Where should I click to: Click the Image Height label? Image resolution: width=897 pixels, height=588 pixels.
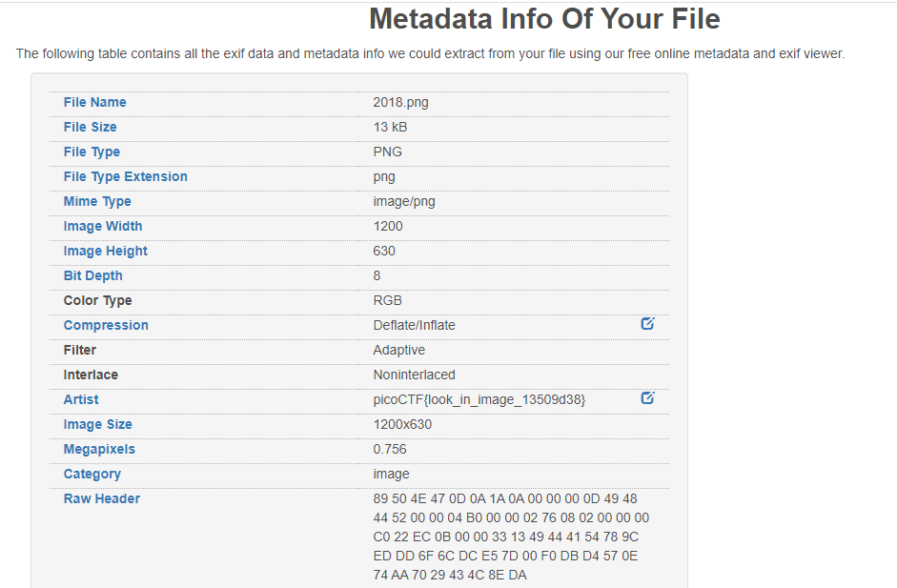pos(105,251)
